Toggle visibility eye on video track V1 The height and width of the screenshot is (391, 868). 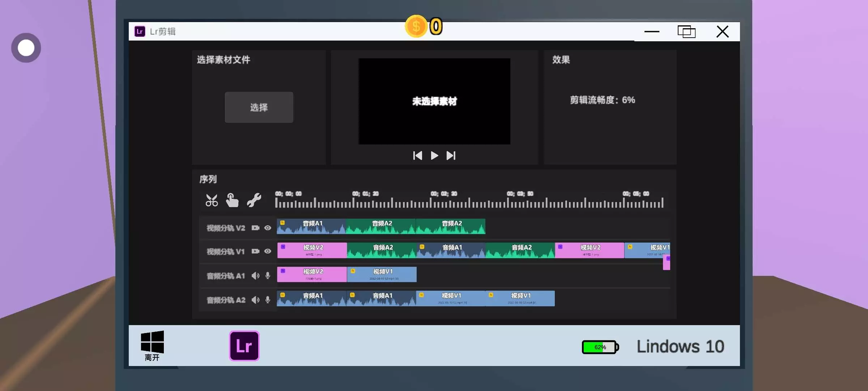268,251
